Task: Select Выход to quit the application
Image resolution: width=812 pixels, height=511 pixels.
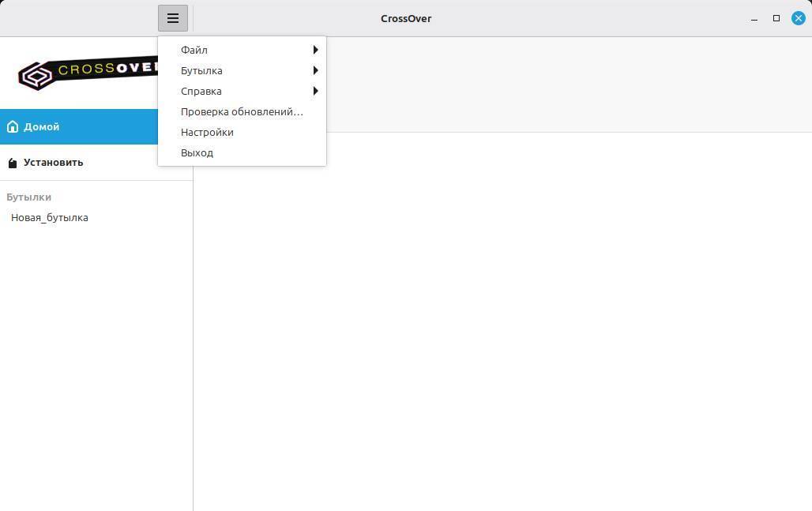Action: [x=197, y=152]
